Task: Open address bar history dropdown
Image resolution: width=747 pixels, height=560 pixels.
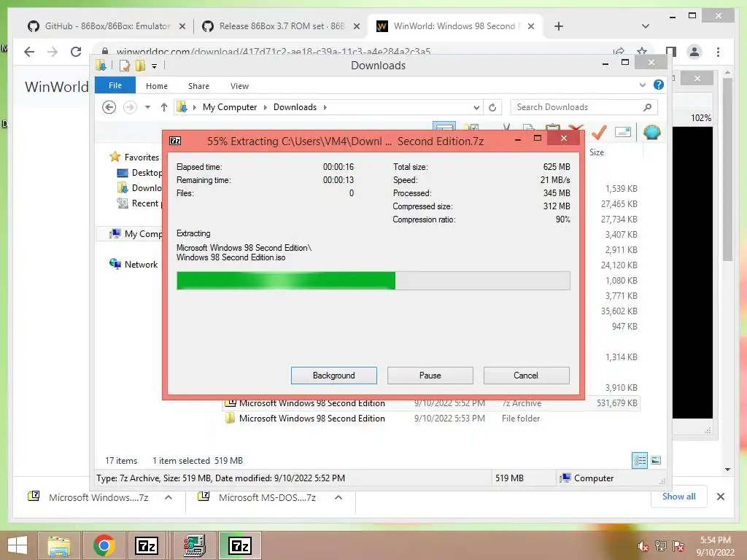Action: [476, 108]
